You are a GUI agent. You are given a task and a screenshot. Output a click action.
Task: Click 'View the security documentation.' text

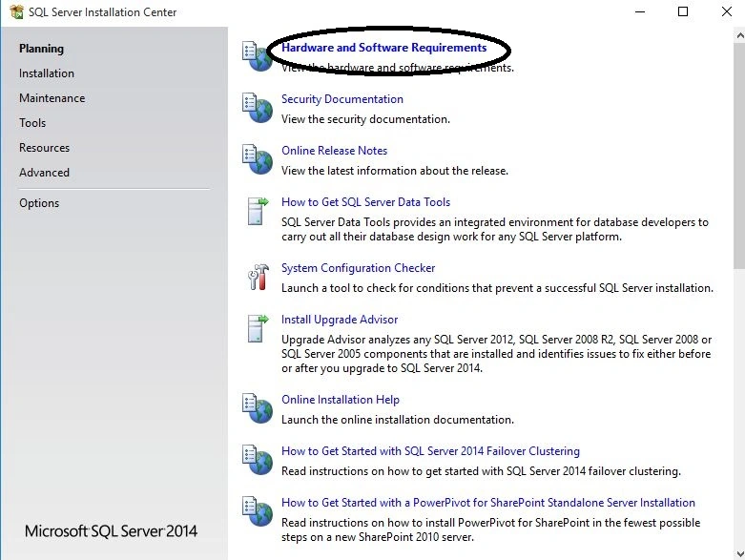[x=365, y=119]
